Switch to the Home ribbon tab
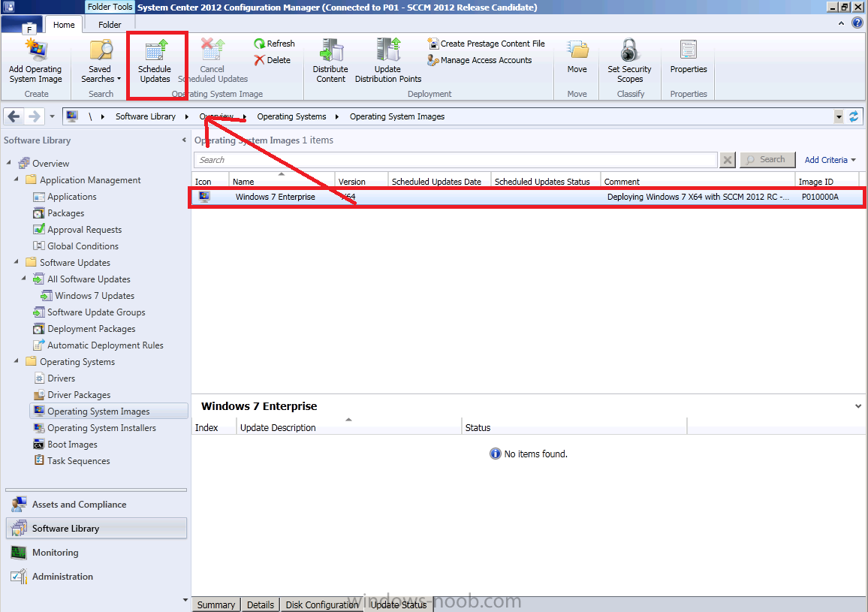 click(64, 25)
